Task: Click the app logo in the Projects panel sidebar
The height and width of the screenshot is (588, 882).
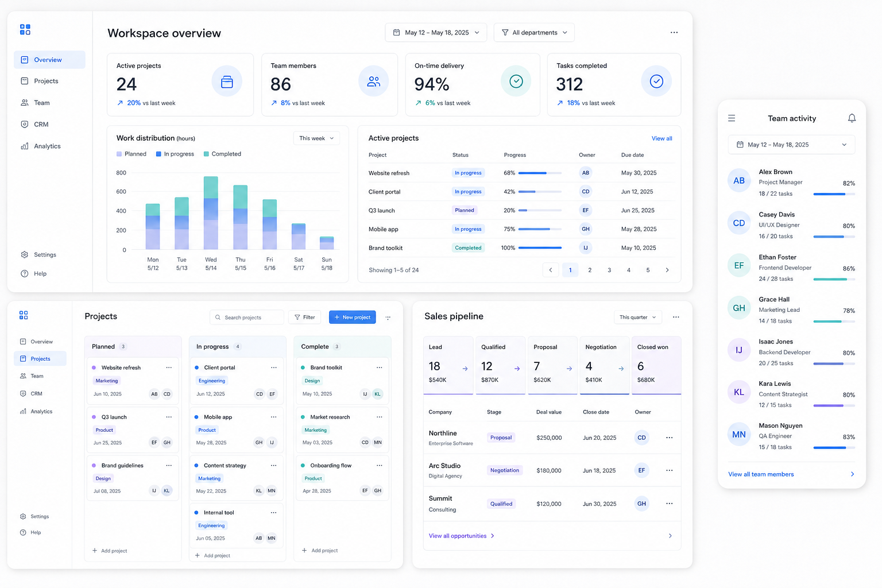Action: tap(24, 315)
